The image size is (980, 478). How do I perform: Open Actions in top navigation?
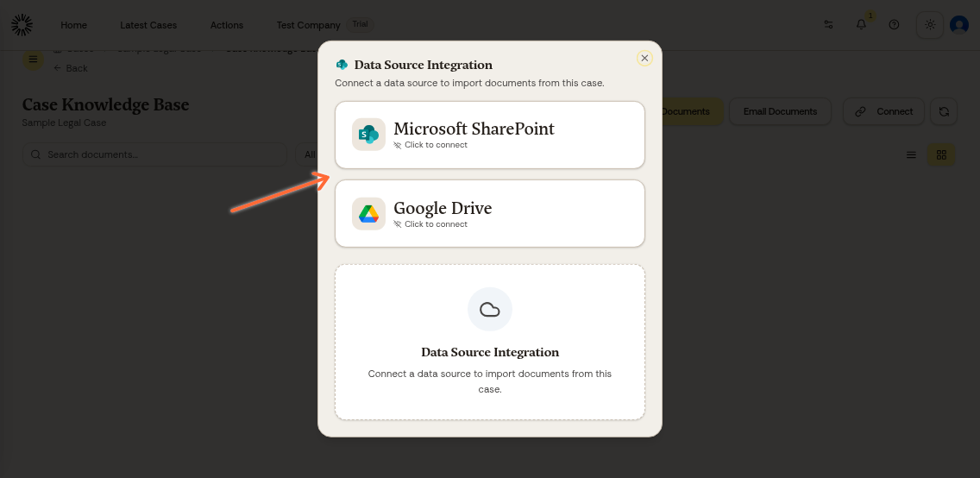227,25
